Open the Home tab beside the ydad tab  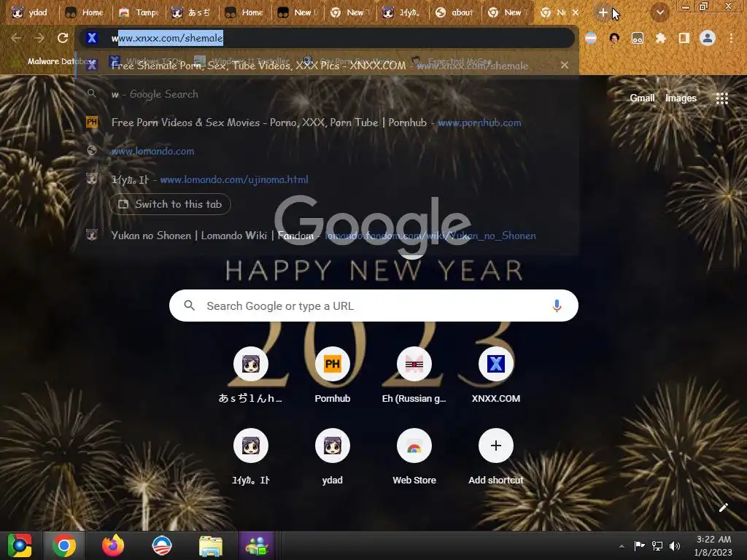[x=85, y=12]
